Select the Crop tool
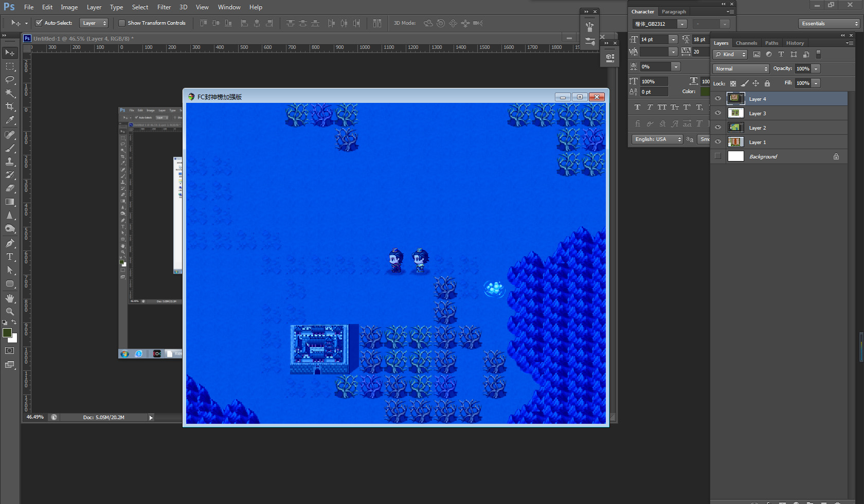The width and height of the screenshot is (864, 504). [x=10, y=106]
